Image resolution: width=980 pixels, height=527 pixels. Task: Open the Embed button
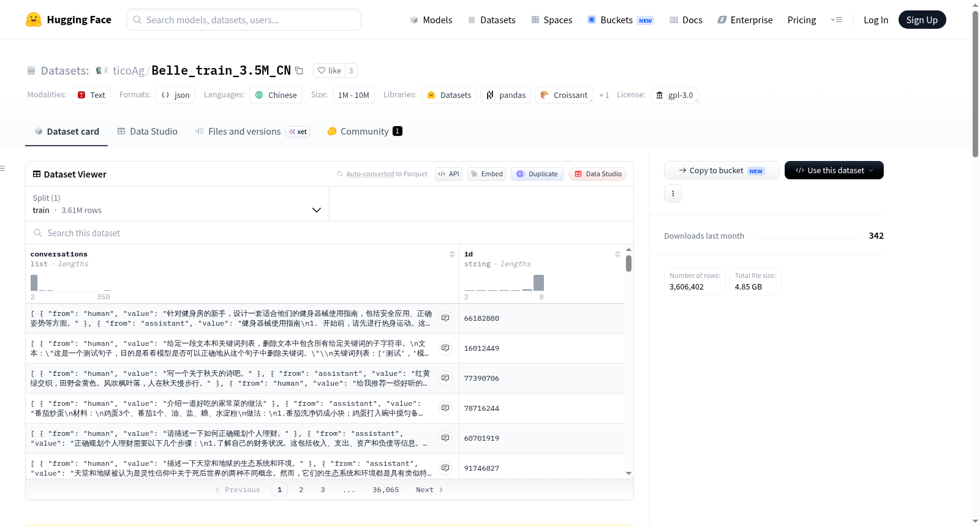[x=486, y=174]
